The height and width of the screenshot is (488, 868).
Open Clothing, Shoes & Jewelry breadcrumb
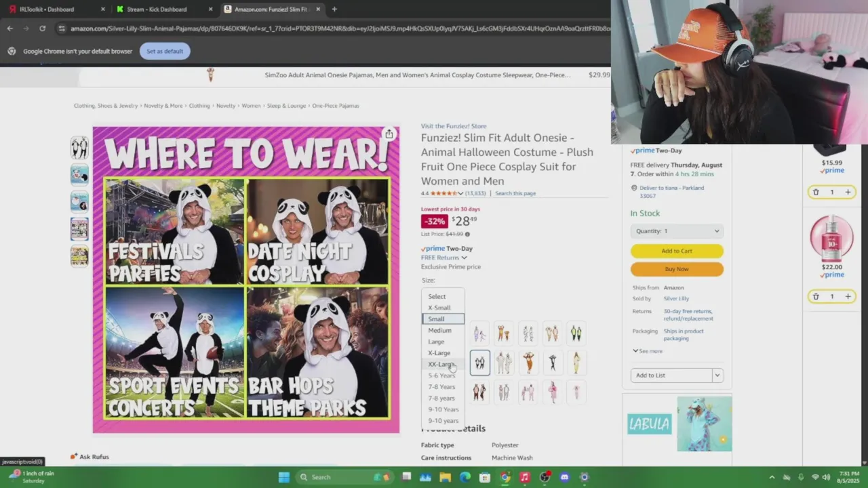pos(106,106)
